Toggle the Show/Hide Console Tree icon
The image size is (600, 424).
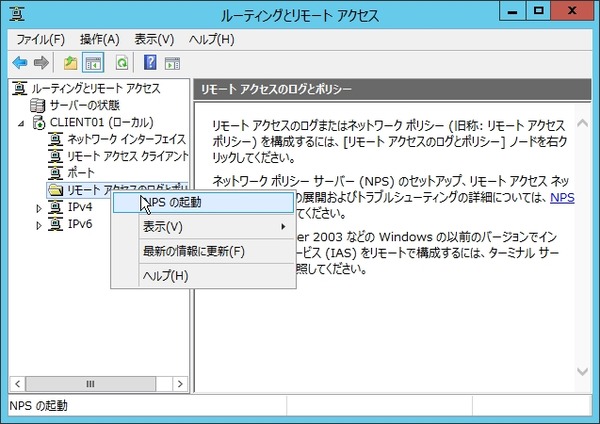point(93,63)
